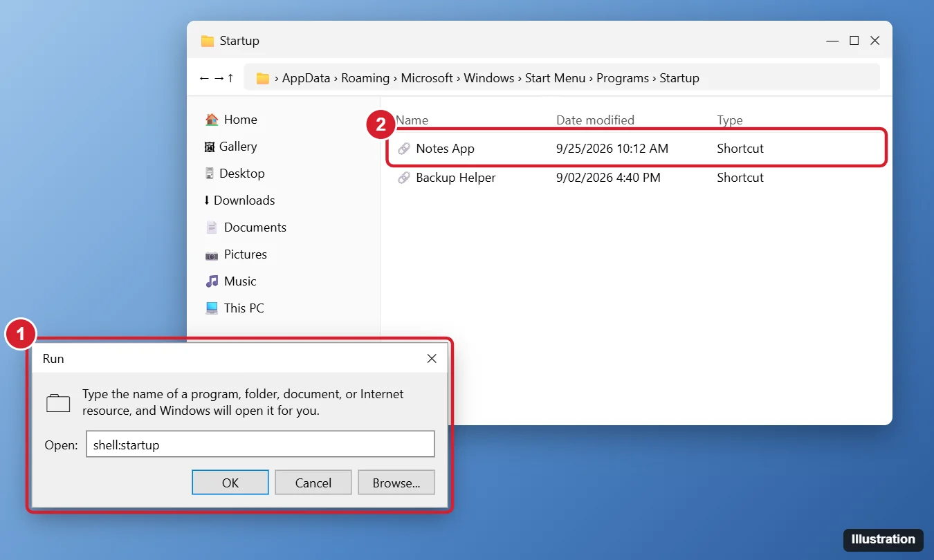Image resolution: width=934 pixels, height=560 pixels.
Task: Select the Backup Helper shortcut icon
Action: point(404,178)
